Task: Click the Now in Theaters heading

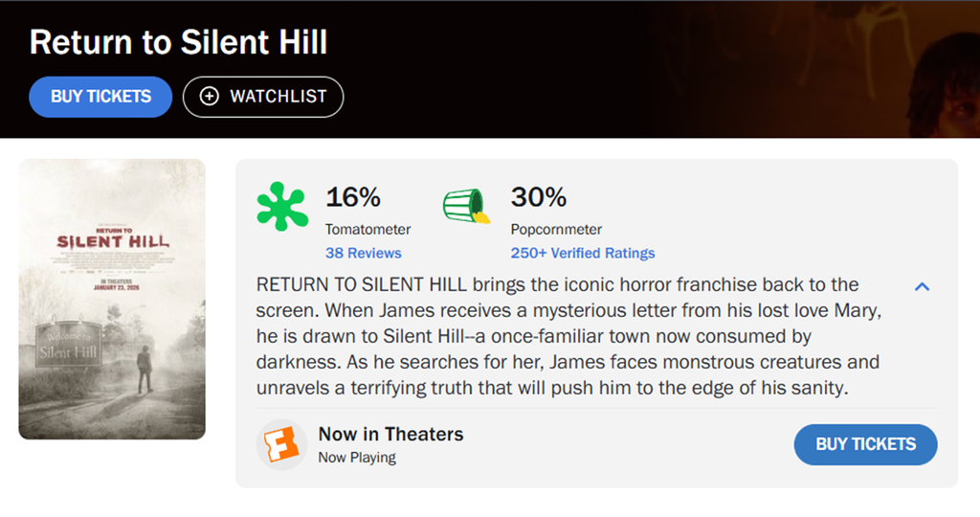Action: click(x=390, y=434)
